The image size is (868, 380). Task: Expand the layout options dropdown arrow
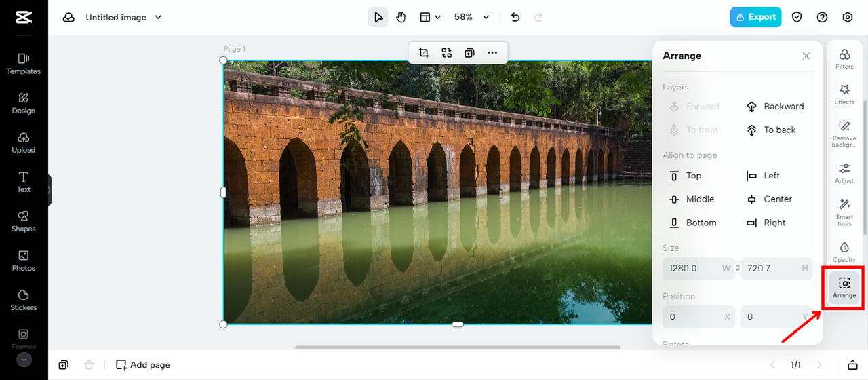[438, 17]
